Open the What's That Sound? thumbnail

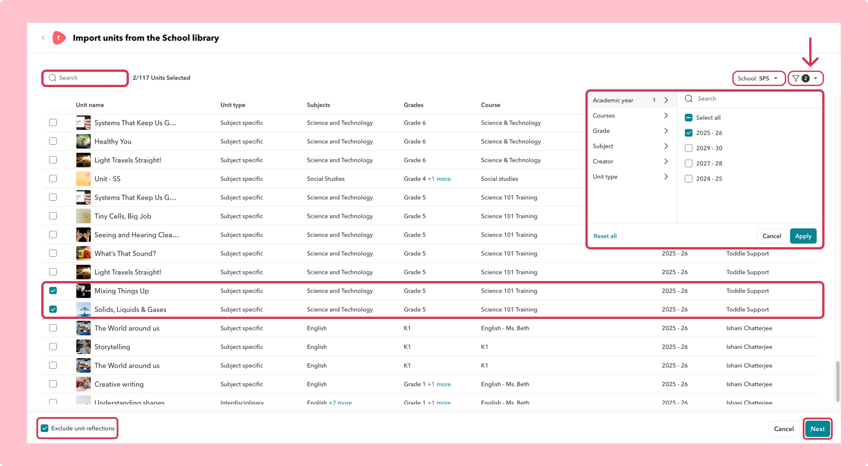(83, 254)
